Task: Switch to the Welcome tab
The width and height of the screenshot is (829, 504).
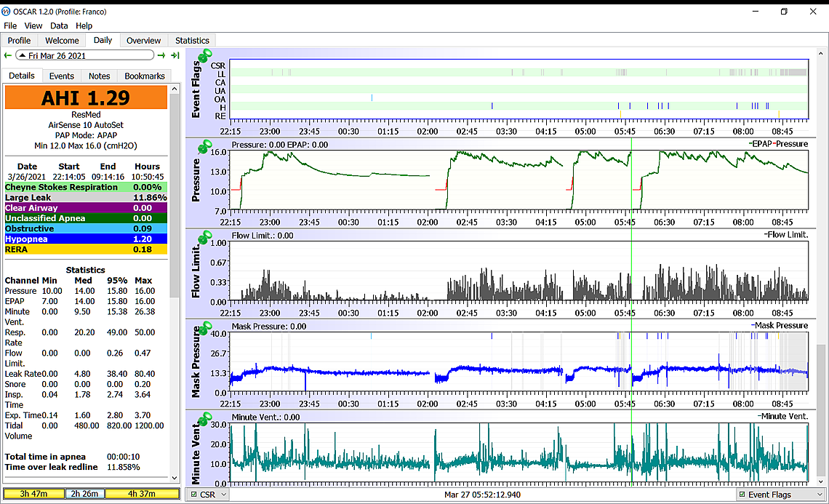Action: [62, 41]
